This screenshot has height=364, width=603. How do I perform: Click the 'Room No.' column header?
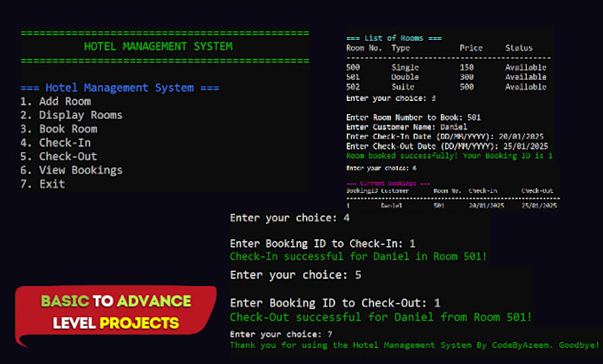(x=364, y=48)
